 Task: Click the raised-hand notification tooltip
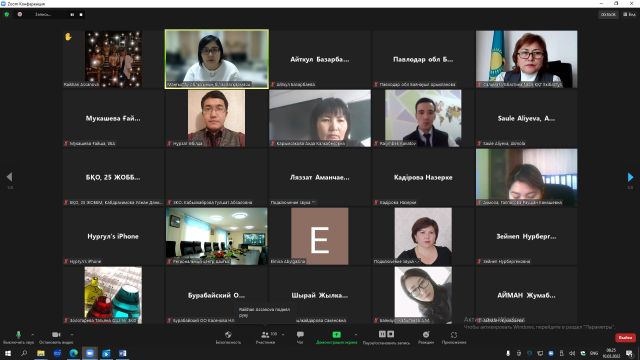[265, 312]
